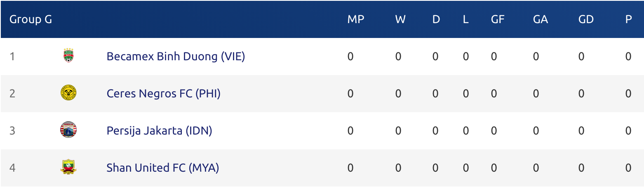Image resolution: width=644 pixels, height=189 pixels.
Task: Click the GD column header
Action: pos(586,19)
